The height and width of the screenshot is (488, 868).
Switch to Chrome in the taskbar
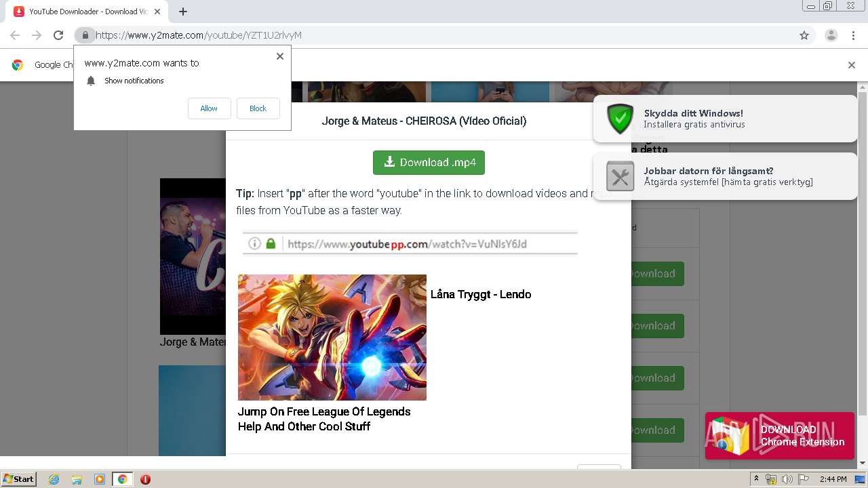coord(122,479)
